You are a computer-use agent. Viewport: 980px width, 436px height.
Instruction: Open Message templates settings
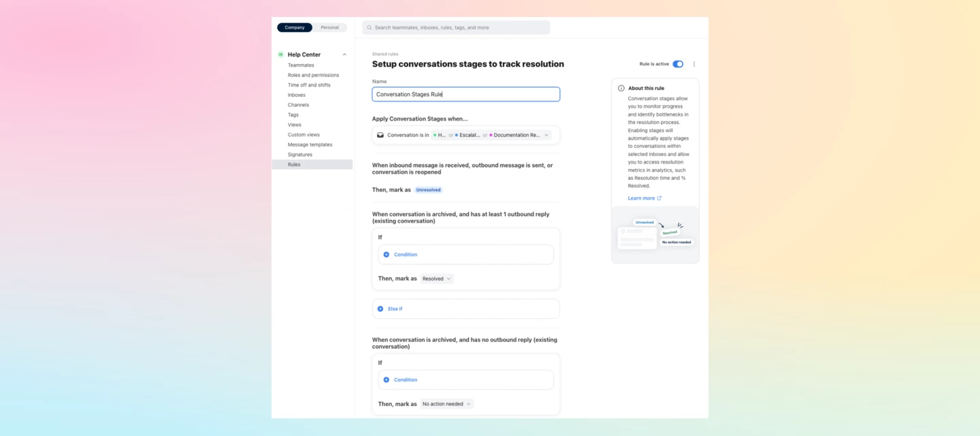click(310, 144)
